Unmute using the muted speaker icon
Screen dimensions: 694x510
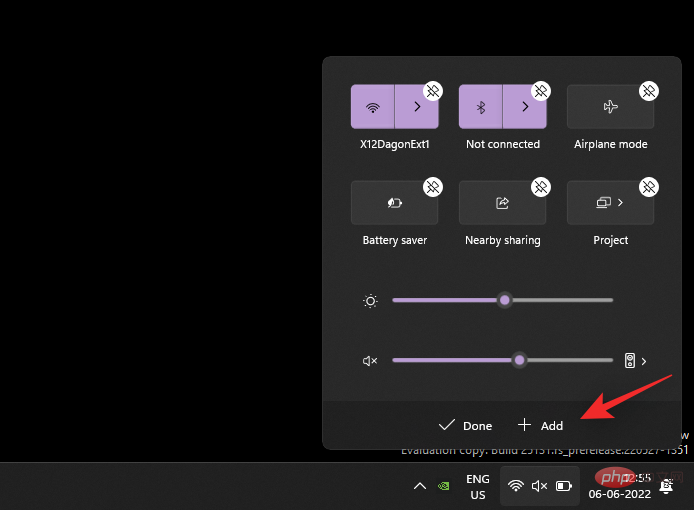[x=370, y=361]
